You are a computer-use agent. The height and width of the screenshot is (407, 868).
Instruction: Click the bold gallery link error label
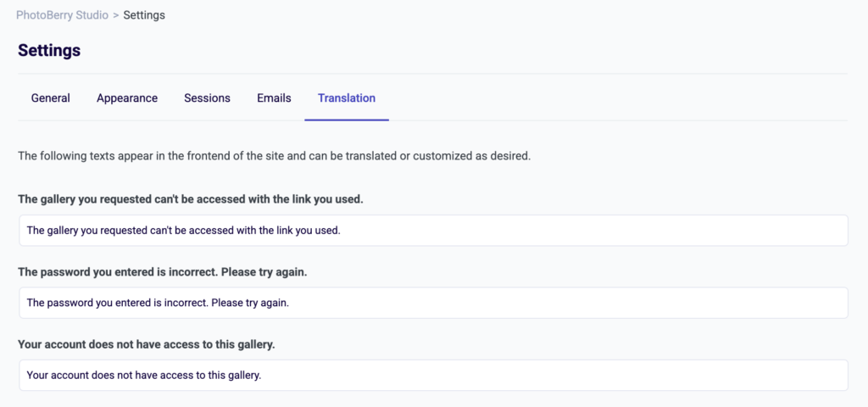[190, 200]
